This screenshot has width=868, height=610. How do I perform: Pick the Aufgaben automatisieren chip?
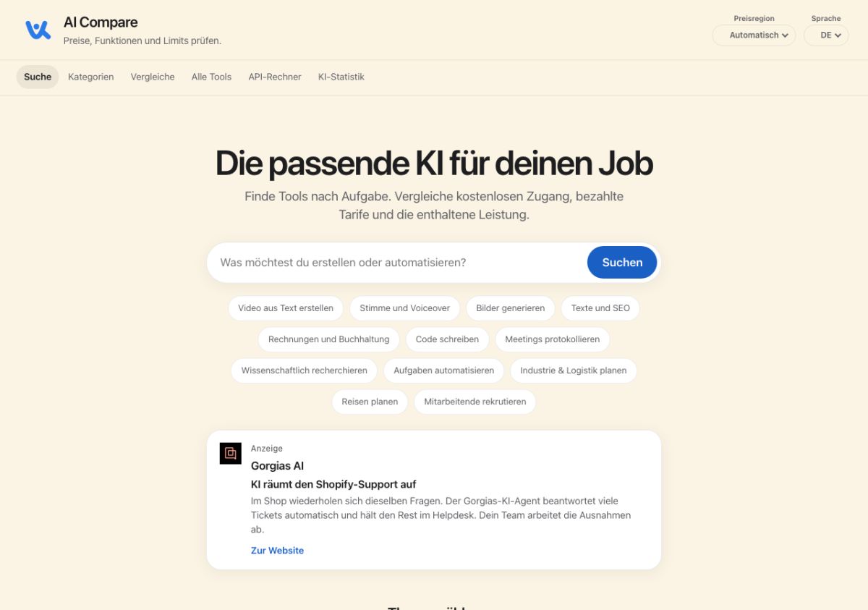(x=443, y=370)
